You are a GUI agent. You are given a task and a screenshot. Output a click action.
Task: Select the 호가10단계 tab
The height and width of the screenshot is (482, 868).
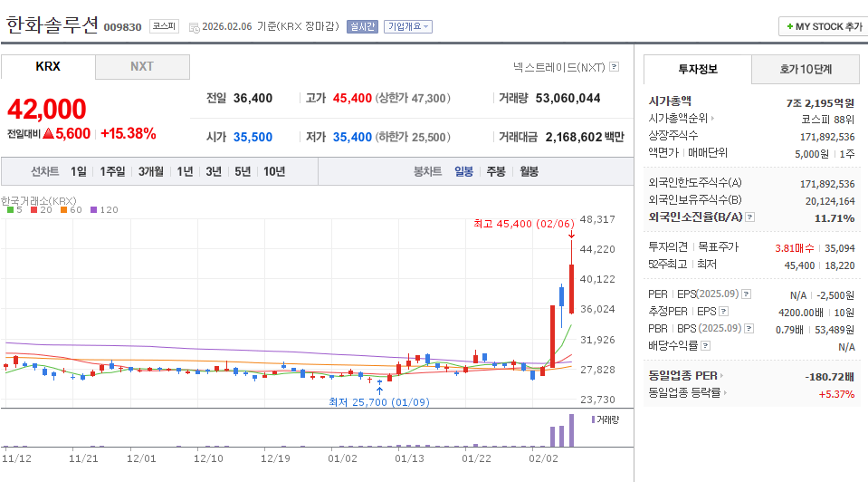806,69
